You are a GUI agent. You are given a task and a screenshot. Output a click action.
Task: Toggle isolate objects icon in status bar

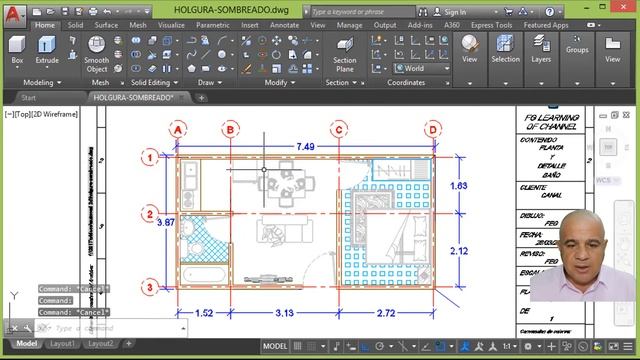point(567,347)
